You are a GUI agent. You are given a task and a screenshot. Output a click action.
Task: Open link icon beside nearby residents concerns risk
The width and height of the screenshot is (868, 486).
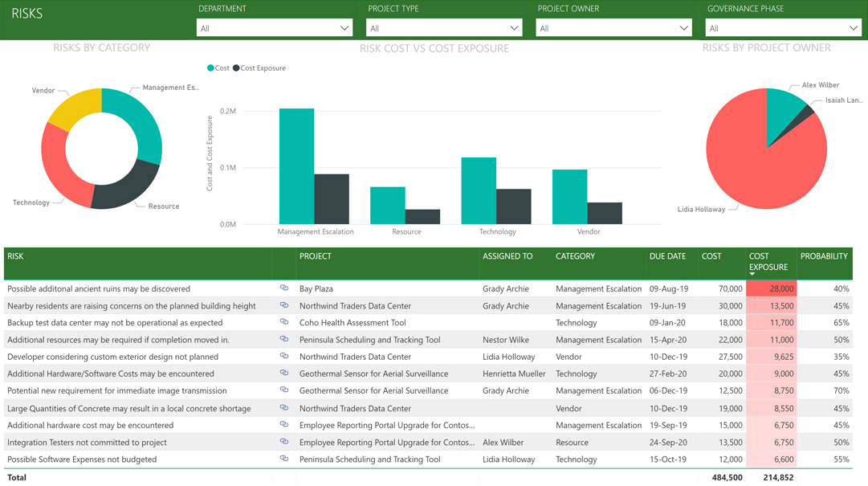pos(284,305)
